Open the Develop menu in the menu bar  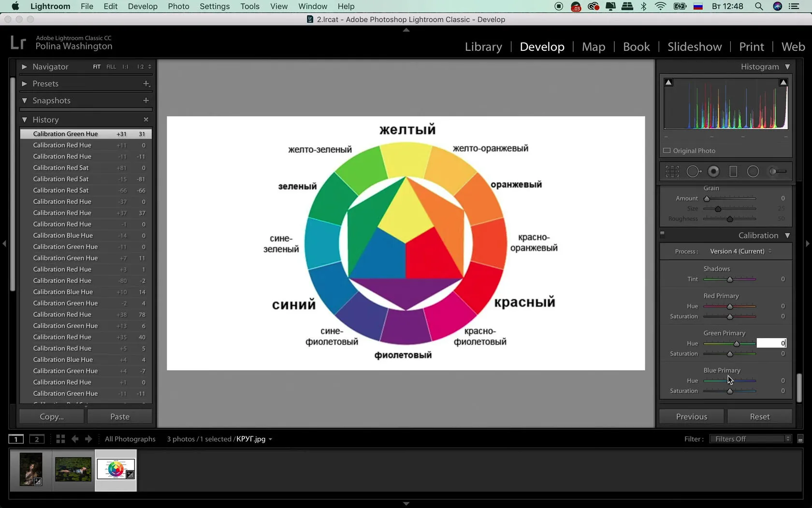point(143,6)
